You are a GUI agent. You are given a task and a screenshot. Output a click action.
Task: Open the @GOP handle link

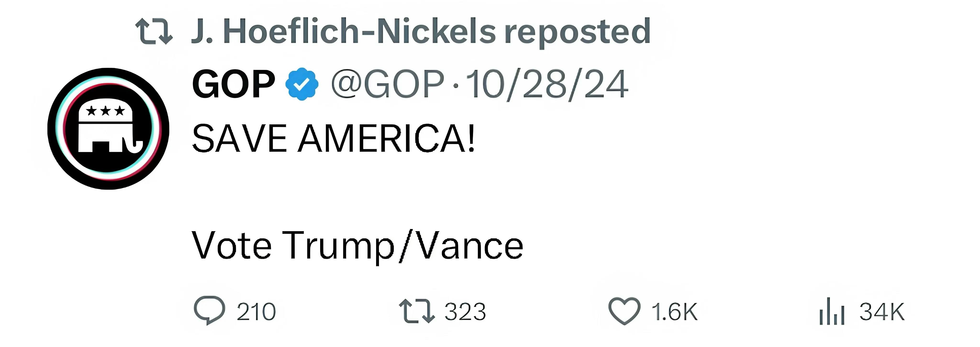[x=387, y=84]
